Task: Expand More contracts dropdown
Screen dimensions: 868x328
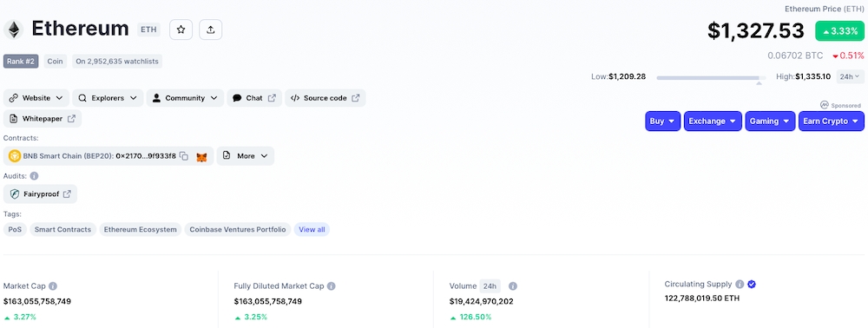Action: point(246,156)
